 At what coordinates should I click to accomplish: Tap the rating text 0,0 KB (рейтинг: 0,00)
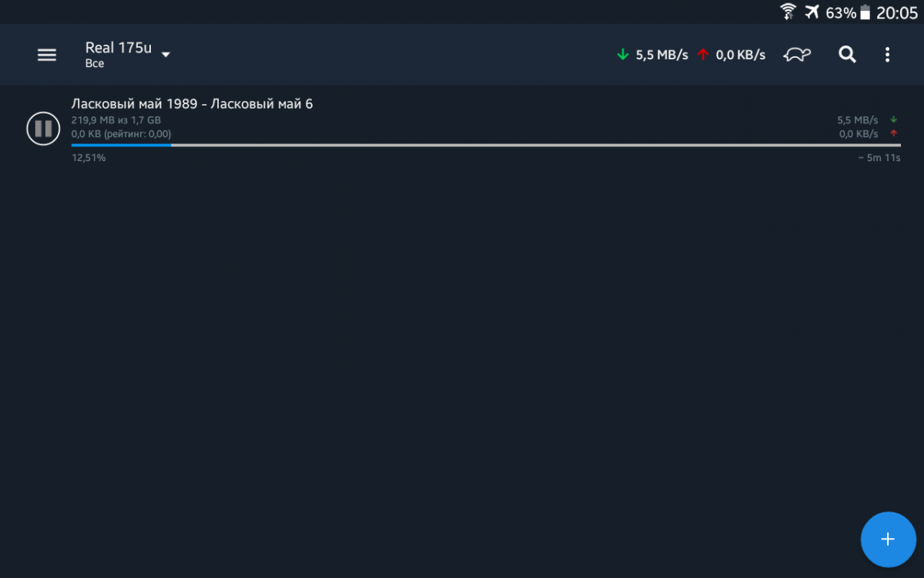point(121,134)
